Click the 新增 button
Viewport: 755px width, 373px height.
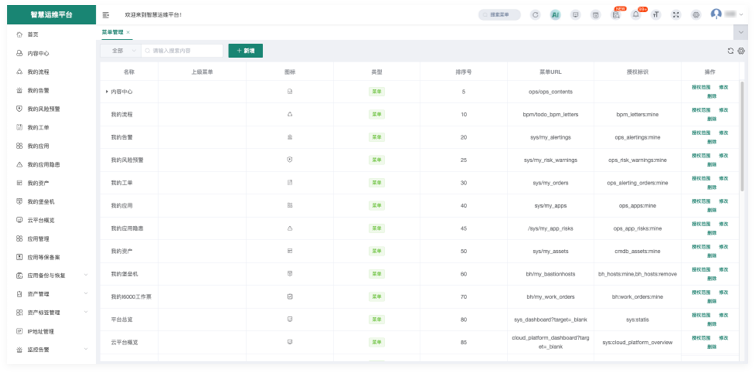tap(246, 51)
